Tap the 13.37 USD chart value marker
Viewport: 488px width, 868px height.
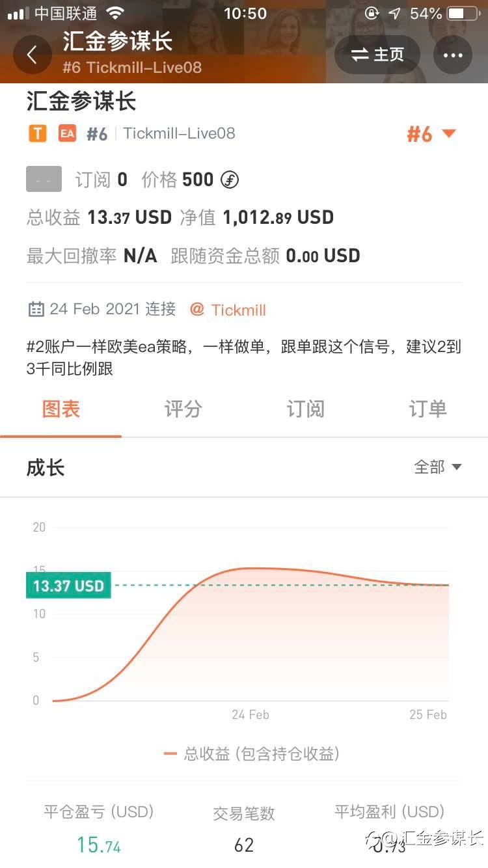click(68, 586)
